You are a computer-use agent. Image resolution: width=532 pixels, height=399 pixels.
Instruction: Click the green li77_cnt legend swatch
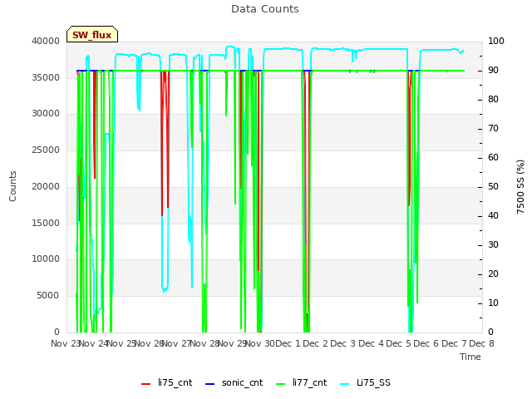pos(281,384)
